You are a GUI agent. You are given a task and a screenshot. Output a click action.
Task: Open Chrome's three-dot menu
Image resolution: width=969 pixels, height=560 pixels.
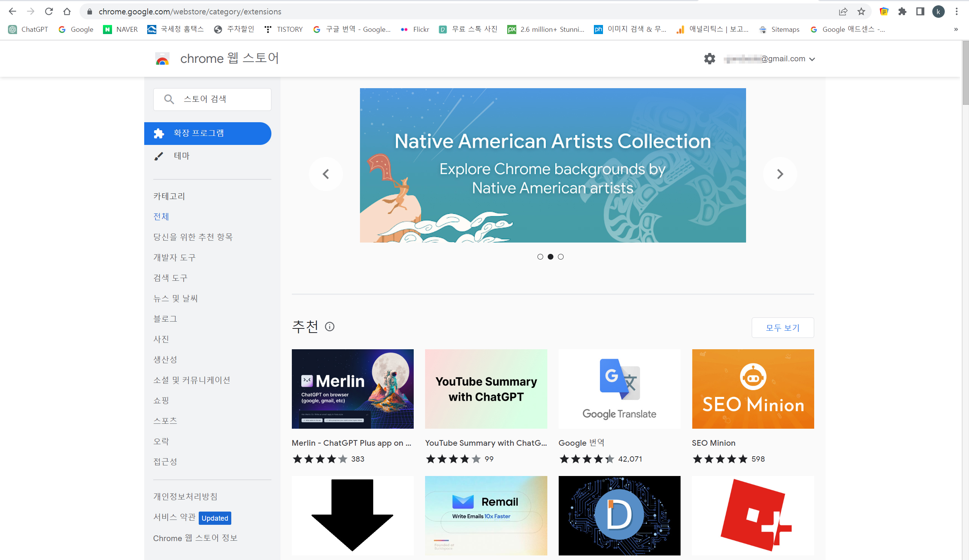(956, 11)
